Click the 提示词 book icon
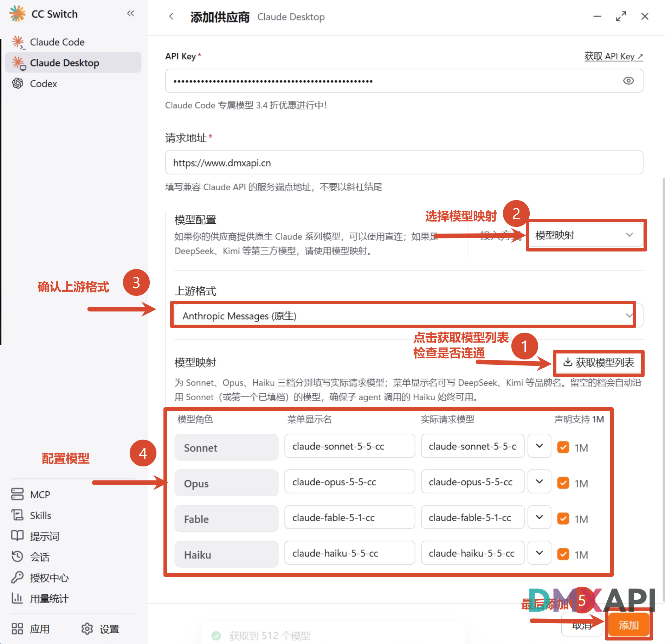The width and height of the screenshot is (665, 644). pyautogui.click(x=18, y=536)
